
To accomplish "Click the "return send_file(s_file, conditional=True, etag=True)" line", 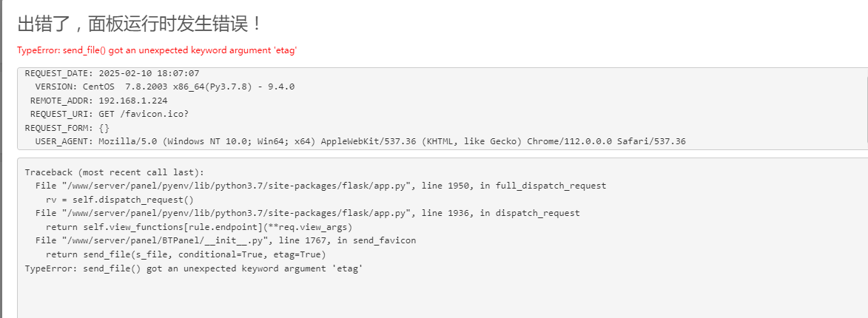I will click(186, 254).
